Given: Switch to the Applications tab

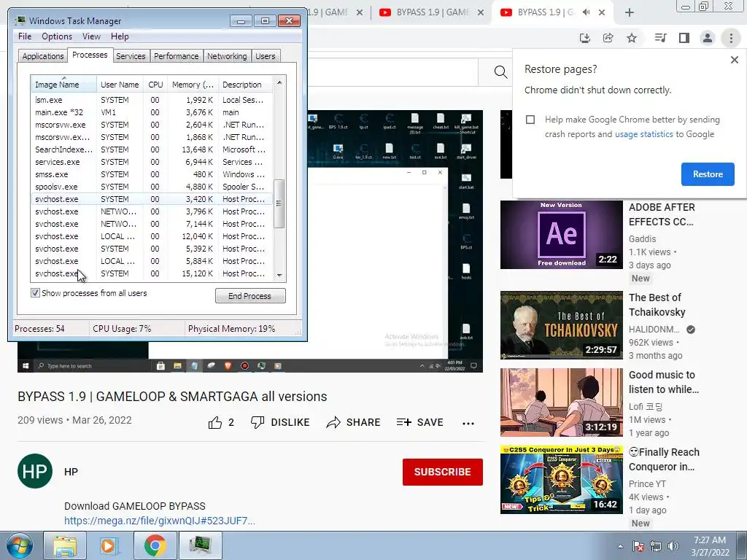Looking at the screenshot, I should pos(42,56).
